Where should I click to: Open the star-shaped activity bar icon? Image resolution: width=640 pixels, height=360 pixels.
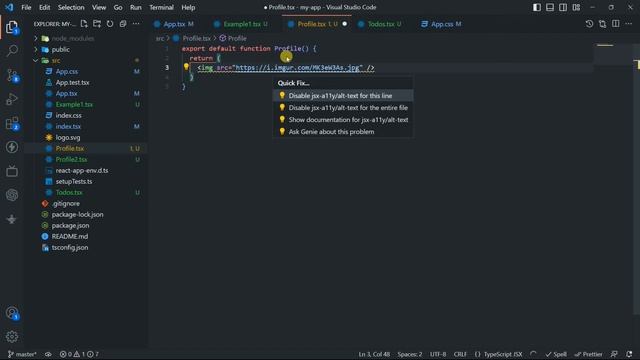(12, 219)
